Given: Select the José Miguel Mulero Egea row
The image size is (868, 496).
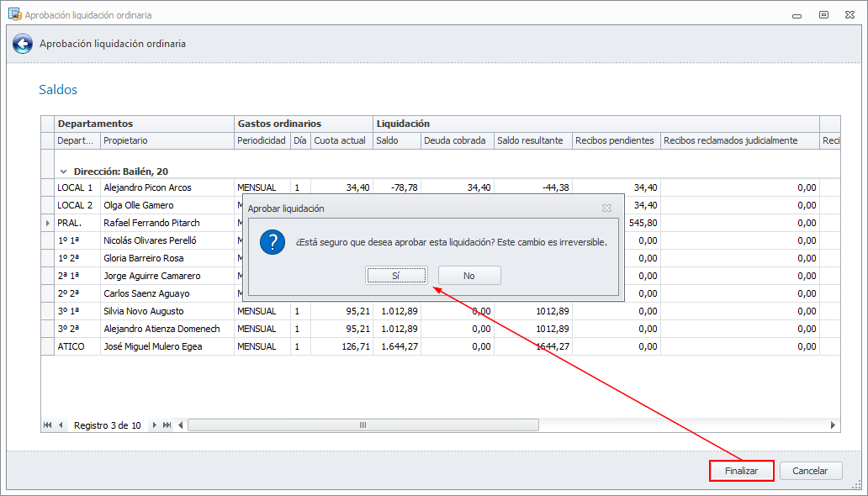Looking at the screenshot, I should click(x=152, y=346).
